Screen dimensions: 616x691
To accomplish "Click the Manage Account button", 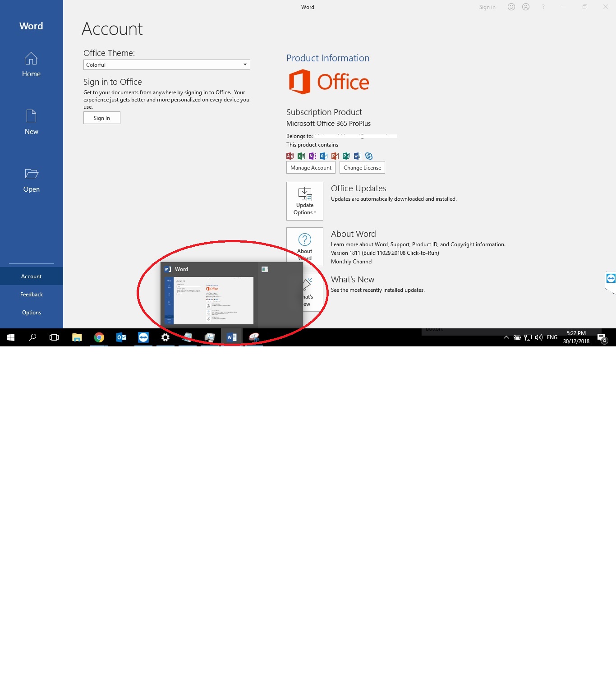I will 311,167.
